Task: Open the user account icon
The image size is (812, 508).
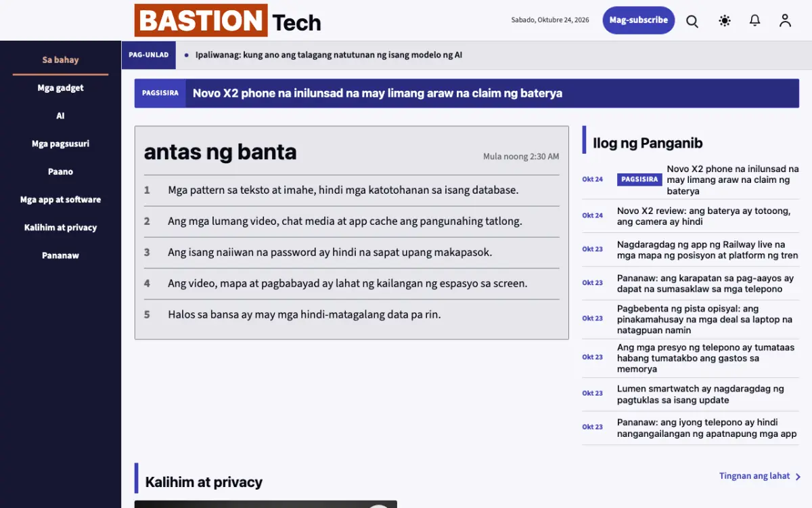Action: 785,21
